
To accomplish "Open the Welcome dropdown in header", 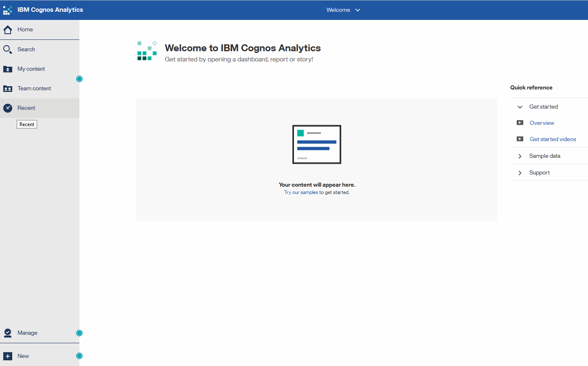I will [x=343, y=10].
